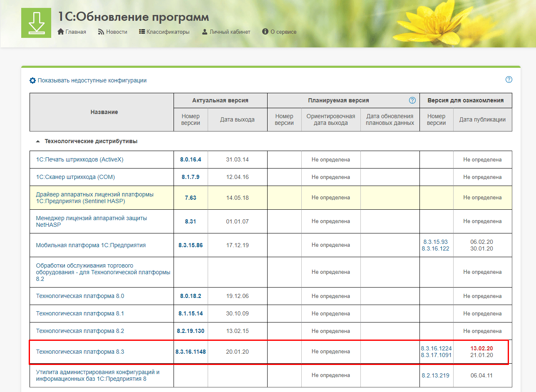
Task: Open Технологическая платформа 8.0 link
Action: pos(80,296)
